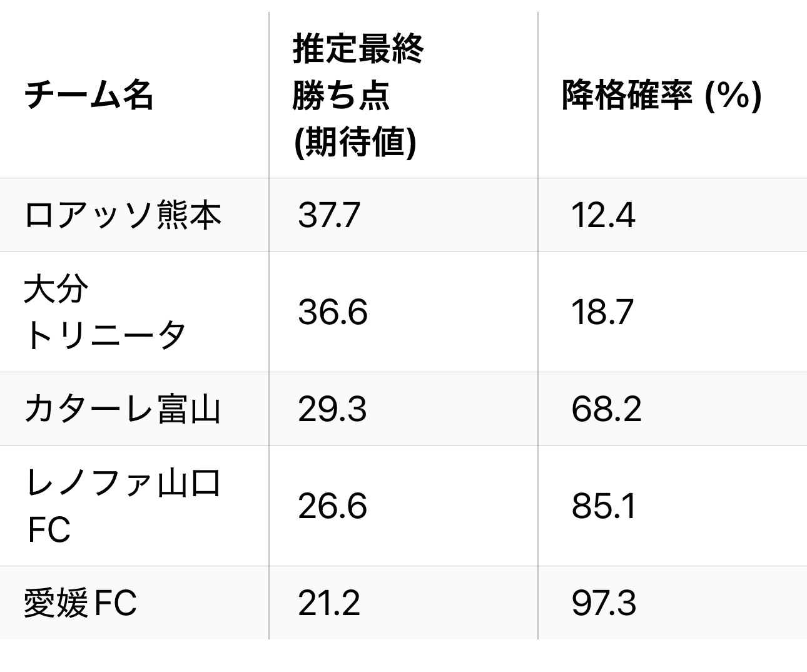
Task: Click the 36.6 expected points cell
Action: click(332, 312)
